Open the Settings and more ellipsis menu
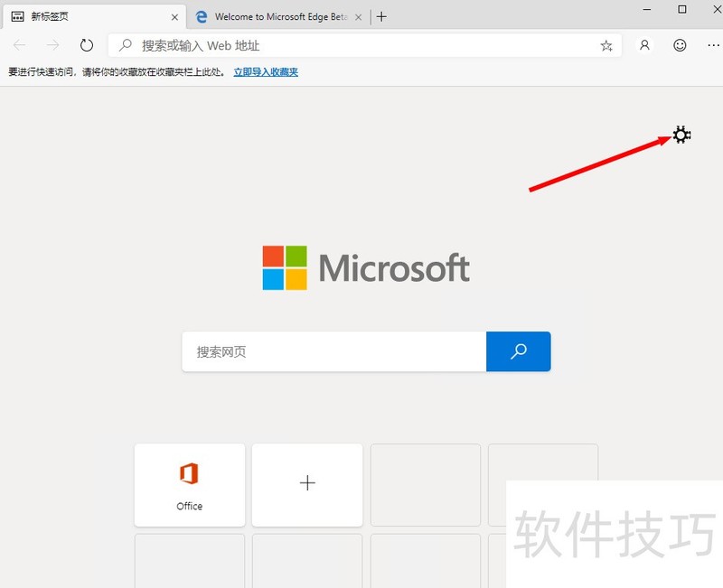This screenshot has width=723, height=588. click(x=713, y=45)
